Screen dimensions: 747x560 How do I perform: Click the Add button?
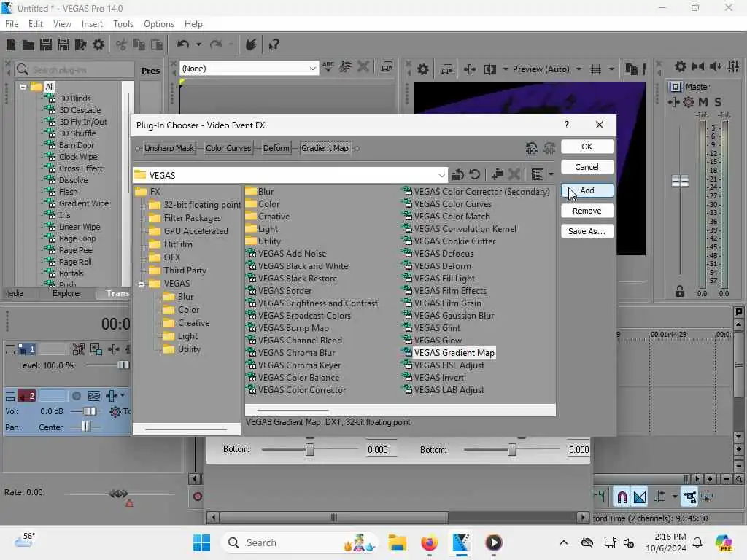(587, 190)
